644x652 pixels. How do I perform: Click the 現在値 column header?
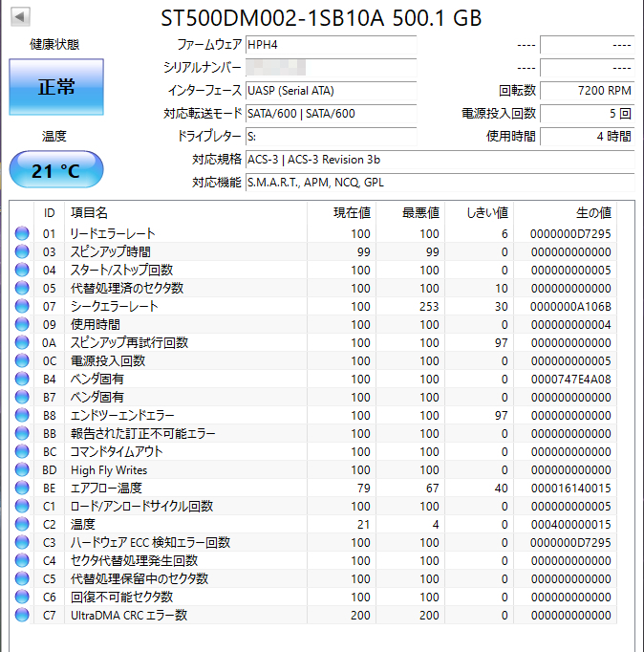341,213
